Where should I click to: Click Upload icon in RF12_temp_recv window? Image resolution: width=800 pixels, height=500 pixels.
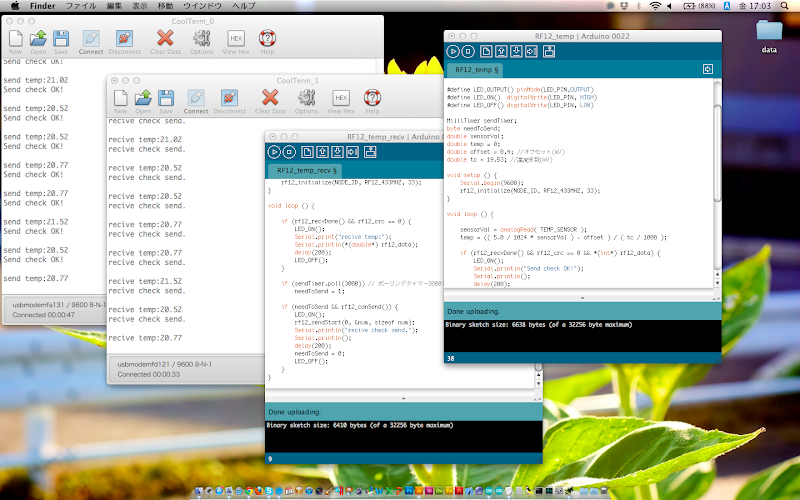click(x=353, y=152)
